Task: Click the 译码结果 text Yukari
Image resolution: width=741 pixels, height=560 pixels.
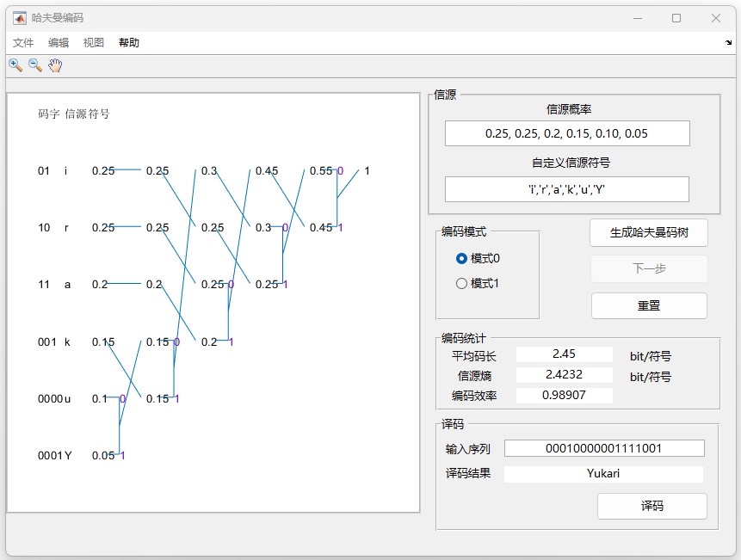Action: (x=603, y=474)
